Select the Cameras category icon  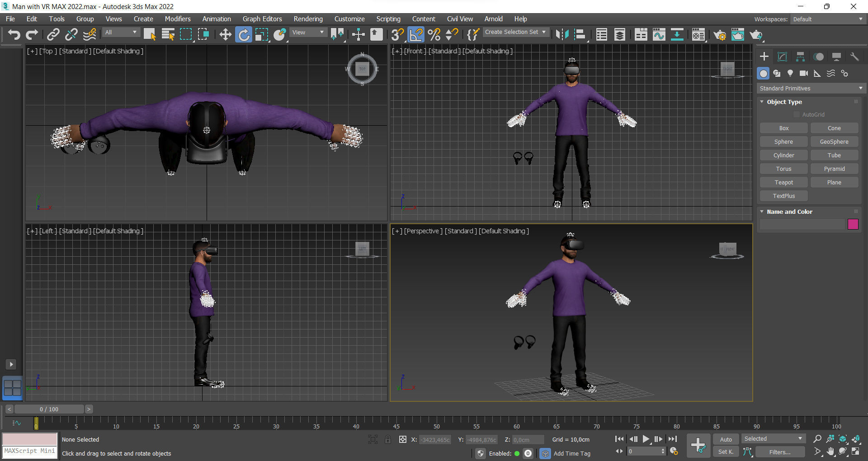[x=804, y=73]
